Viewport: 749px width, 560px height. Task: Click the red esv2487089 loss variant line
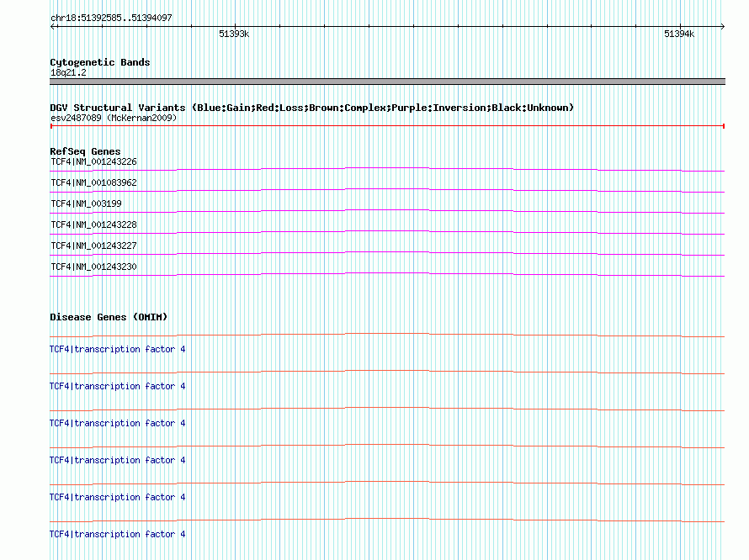click(x=387, y=125)
